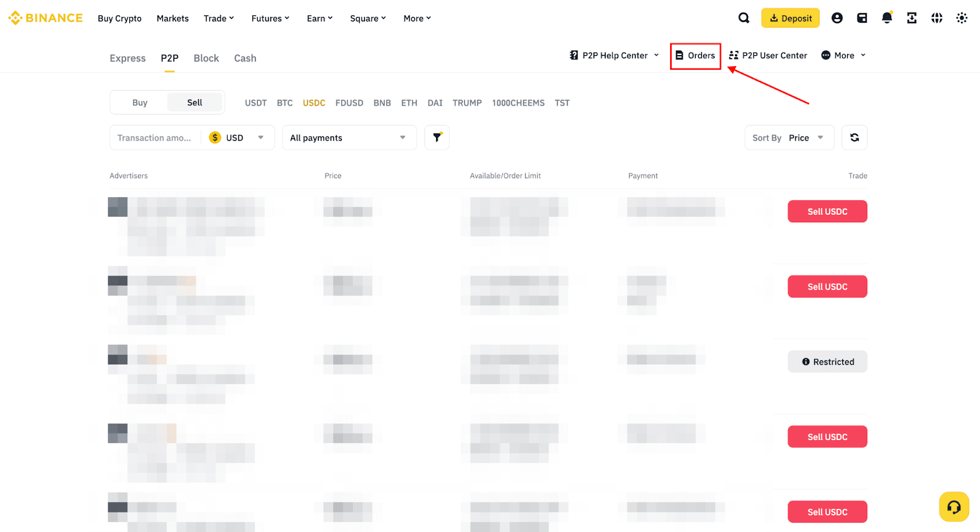This screenshot has width=980, height=532.
Task: Toggle the theme settings sun icon
Action: pyautogui.click(x=962, y=18)
